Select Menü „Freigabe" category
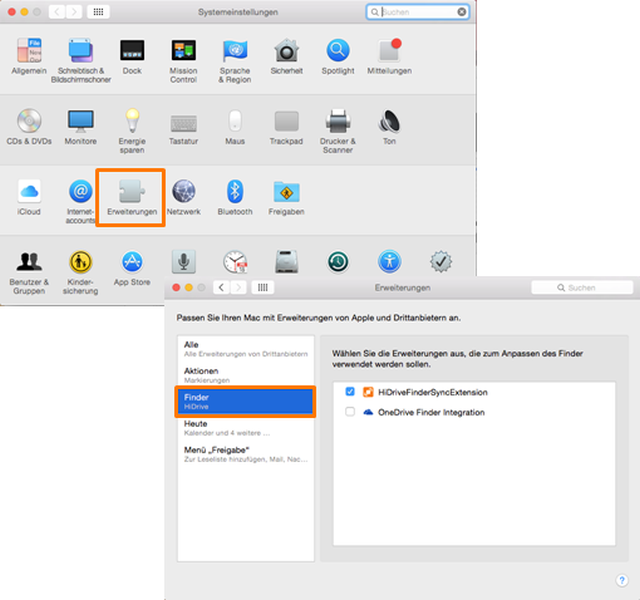 246,454
